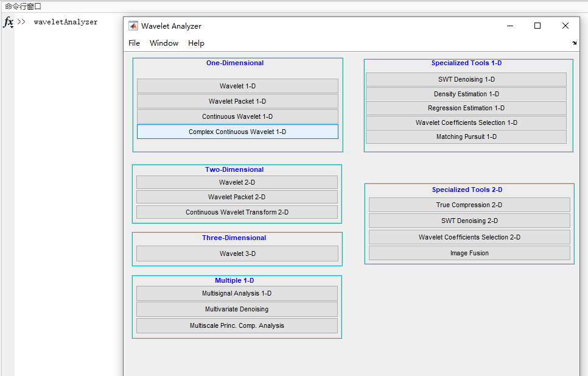Open the Help menu
Viewport: 588px width, 376px height.
coord(196,43)
